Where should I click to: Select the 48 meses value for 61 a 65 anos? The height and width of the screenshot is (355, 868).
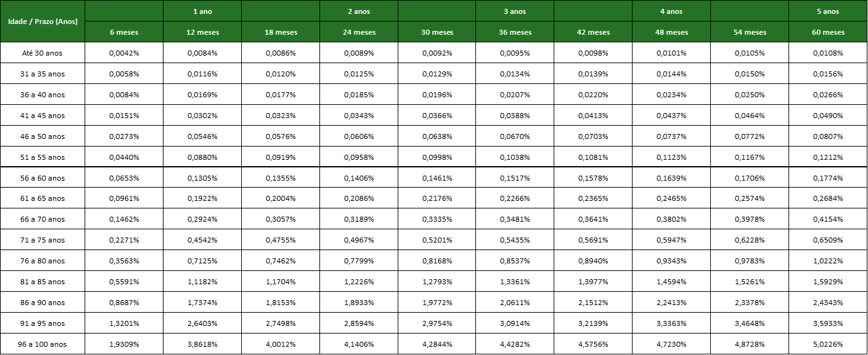pyautogui.click(x=672, y=198)
